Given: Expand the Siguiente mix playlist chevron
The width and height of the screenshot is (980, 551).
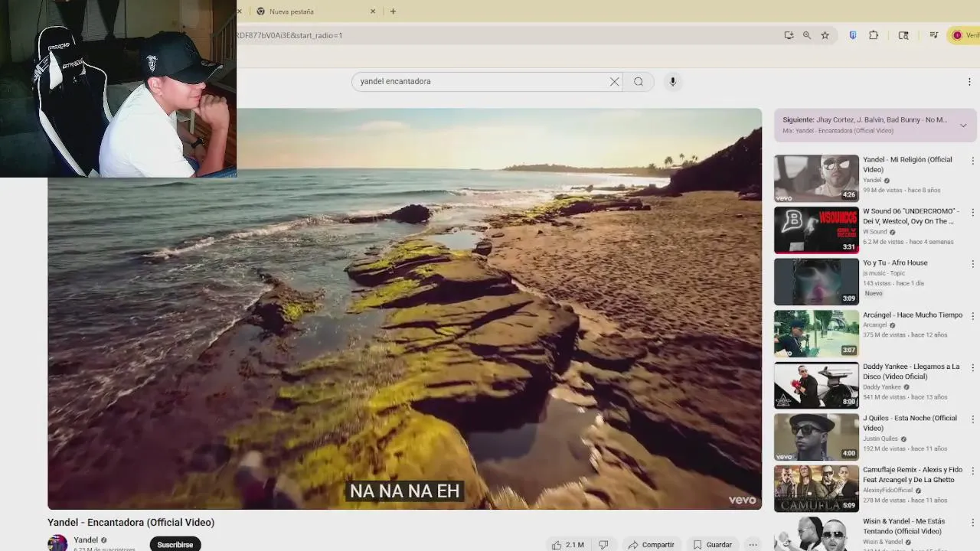Looking at the screenshot, I should 963,126.
